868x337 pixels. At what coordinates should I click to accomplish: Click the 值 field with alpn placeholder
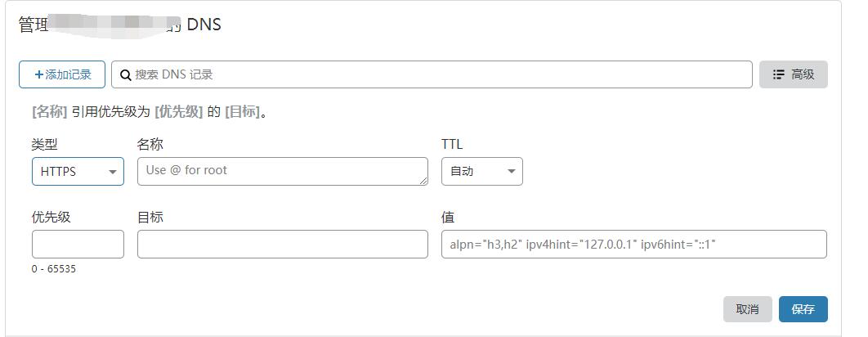633,245
